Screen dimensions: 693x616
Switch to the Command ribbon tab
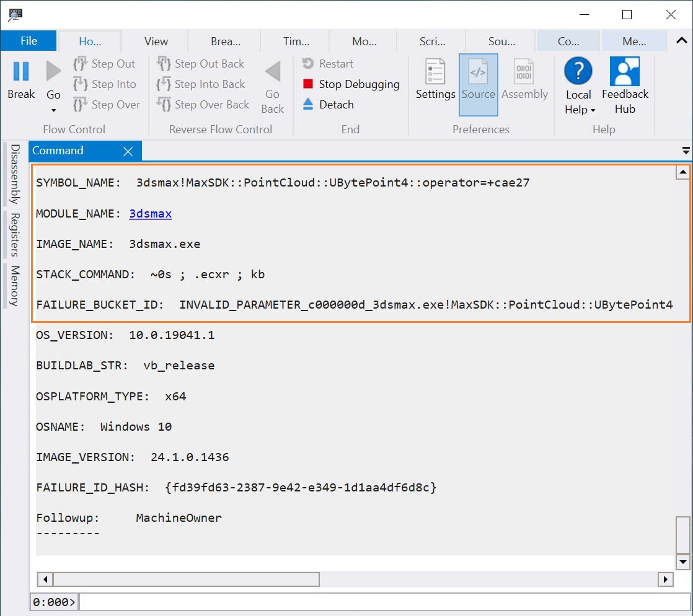pos(568,42)
